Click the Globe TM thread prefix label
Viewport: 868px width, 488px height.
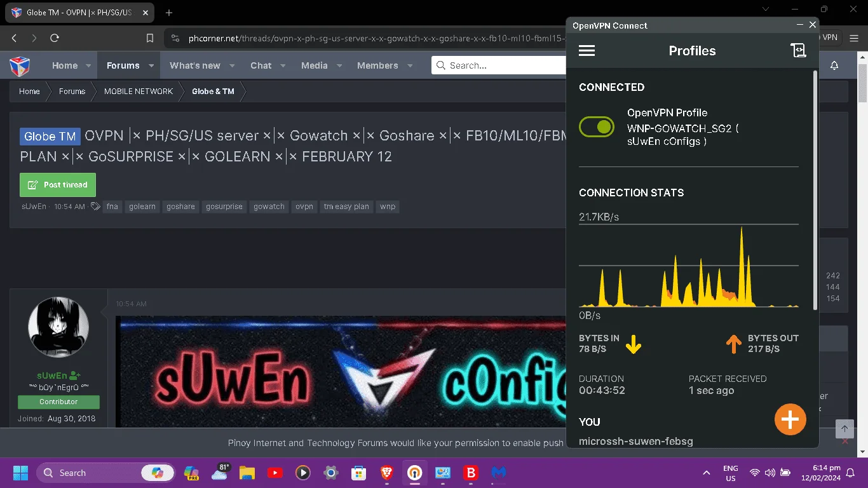(50, 136)
